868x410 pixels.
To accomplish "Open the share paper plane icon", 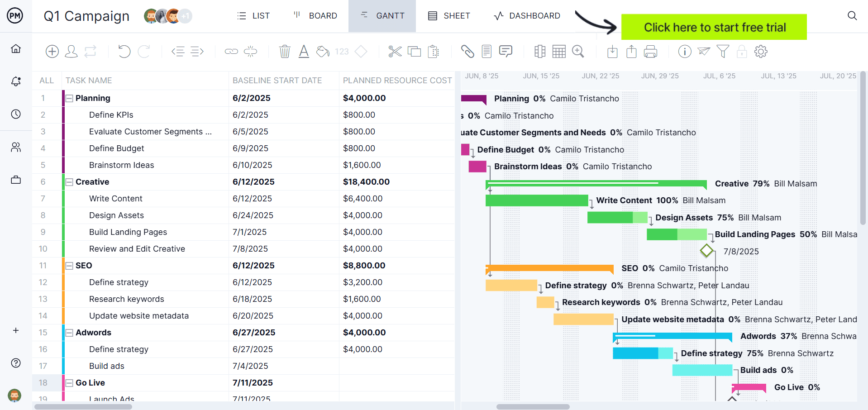I will (704, 51).
